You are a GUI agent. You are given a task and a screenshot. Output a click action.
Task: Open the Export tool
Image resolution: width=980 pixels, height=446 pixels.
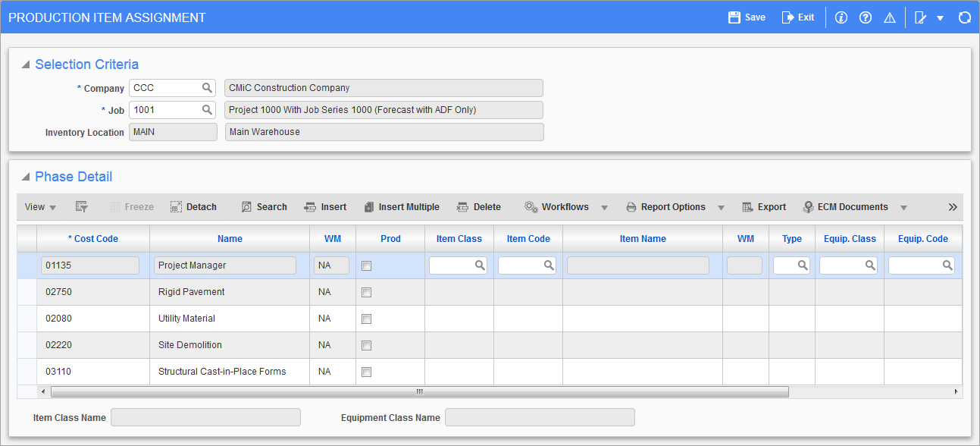764,206
